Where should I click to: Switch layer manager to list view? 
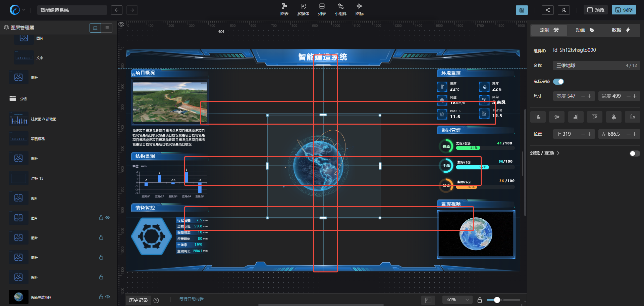[x=107, y=28]
